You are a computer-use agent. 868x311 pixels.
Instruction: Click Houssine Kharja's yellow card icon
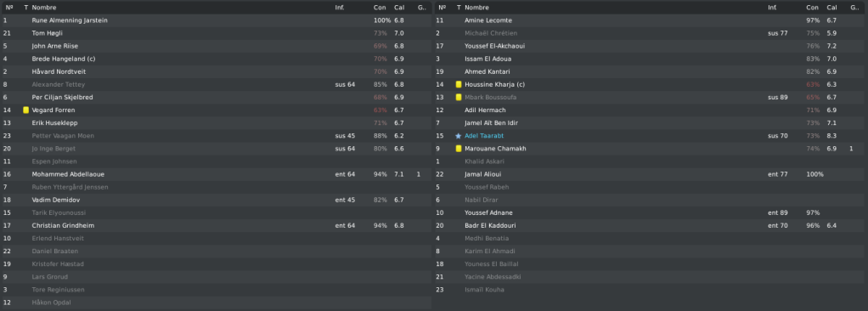459,85
